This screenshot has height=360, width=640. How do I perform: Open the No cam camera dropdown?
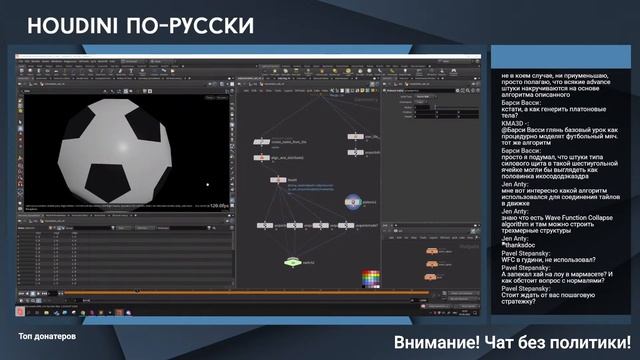click(x=222, y=98)
